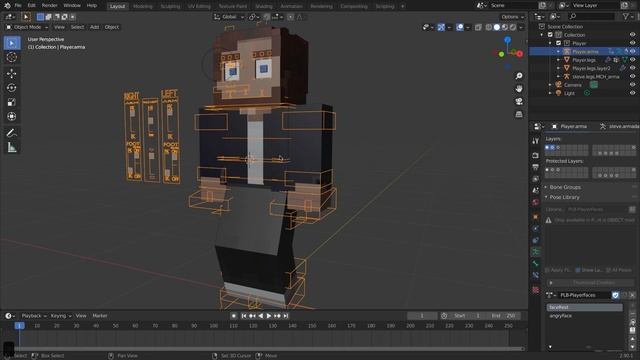Screen dimensions: 640x360
Task: Uncheck the Collection exclude checkbox
Action: 550,35
